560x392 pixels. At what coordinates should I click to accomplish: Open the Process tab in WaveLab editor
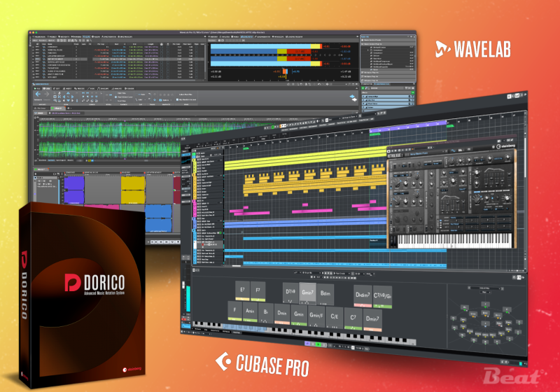(79, 88)
